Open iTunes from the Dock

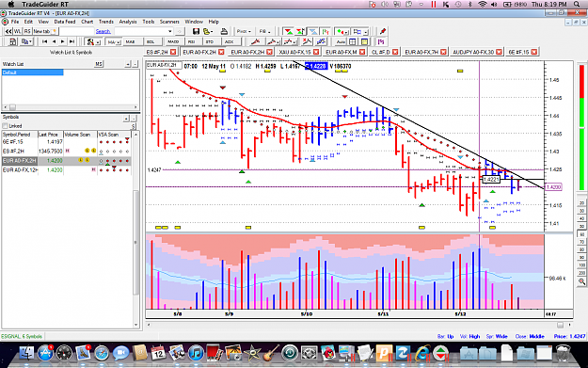(x=196, y=353)
